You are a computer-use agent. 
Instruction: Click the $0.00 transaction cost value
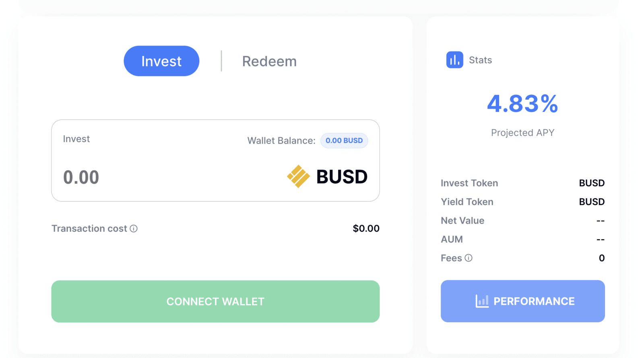point(366,228)
